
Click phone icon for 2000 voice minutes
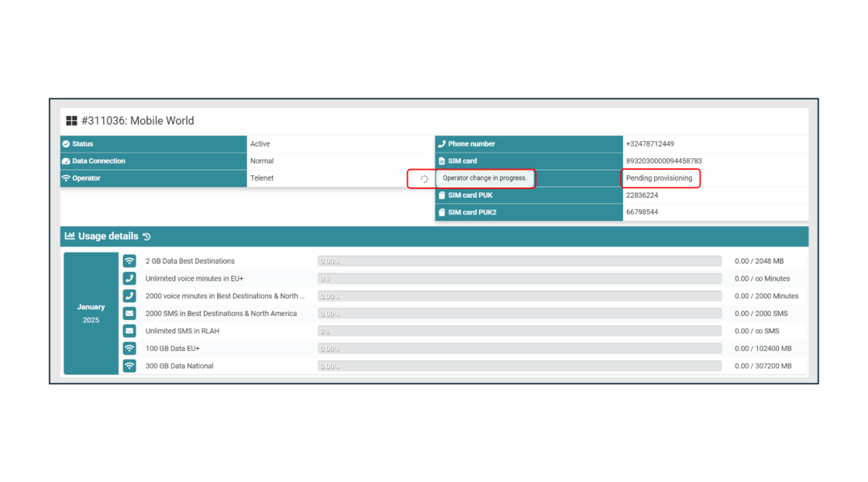(129, 296)
